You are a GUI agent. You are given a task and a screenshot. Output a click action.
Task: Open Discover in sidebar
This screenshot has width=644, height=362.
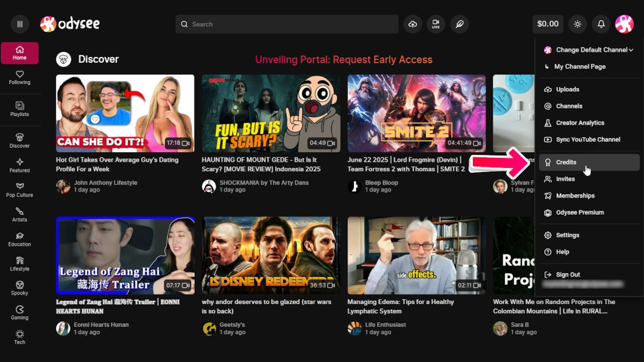[20, 141]
